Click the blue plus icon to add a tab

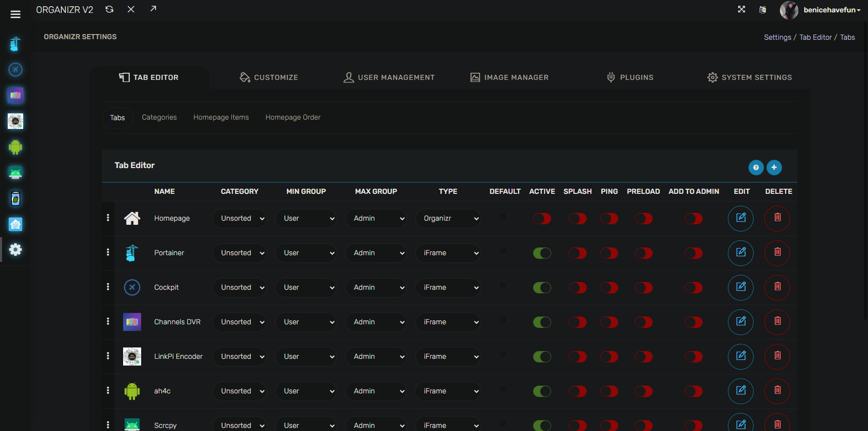pos(774,168)
